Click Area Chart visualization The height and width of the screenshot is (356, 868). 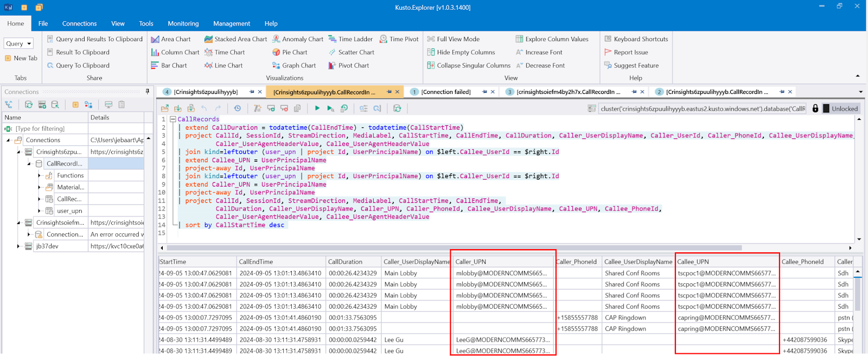pyautogui.click(x=171, y=39)
